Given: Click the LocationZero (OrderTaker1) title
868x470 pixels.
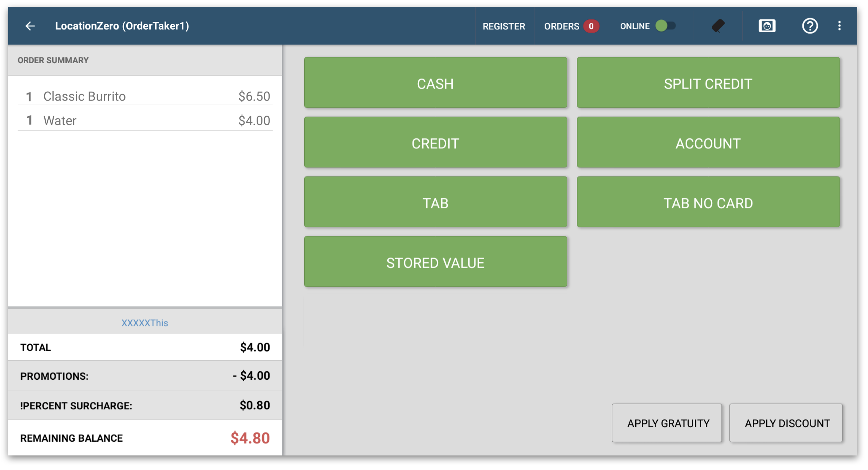Looking at the screenshot, I should click(x=122, y=26).
